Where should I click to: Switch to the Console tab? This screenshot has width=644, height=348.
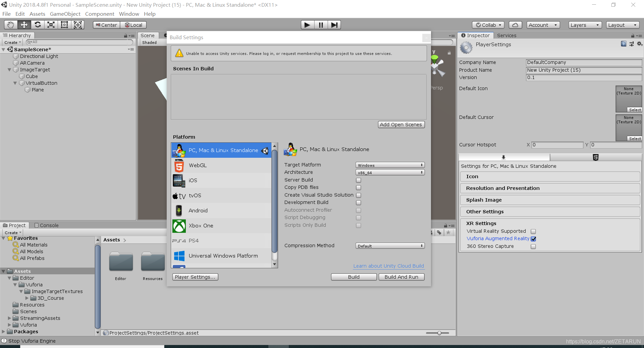click(47, 225)
